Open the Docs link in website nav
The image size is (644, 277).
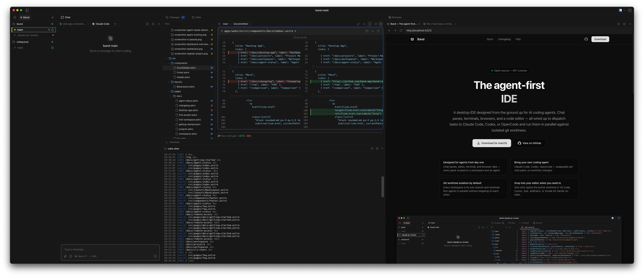click(x=490, y=39)
